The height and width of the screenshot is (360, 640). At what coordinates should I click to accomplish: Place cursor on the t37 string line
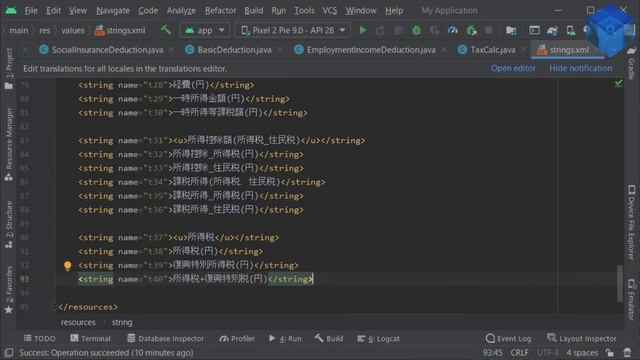179,238
